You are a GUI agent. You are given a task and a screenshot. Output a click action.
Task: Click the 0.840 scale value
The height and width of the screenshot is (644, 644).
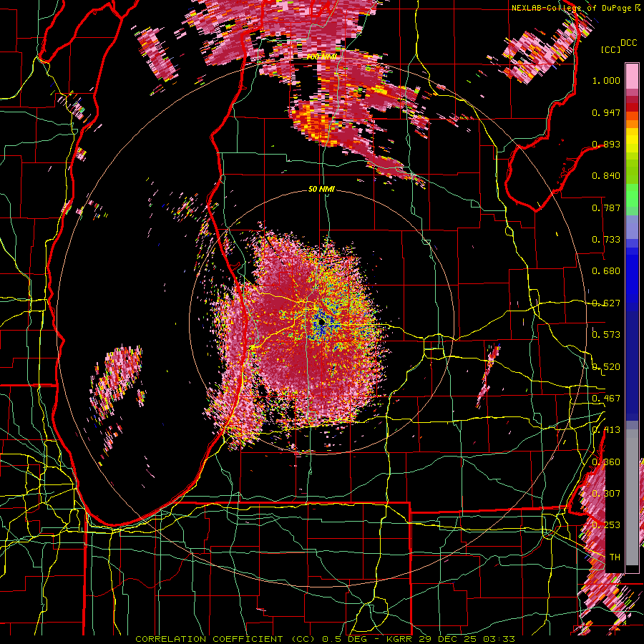(606, 176)
